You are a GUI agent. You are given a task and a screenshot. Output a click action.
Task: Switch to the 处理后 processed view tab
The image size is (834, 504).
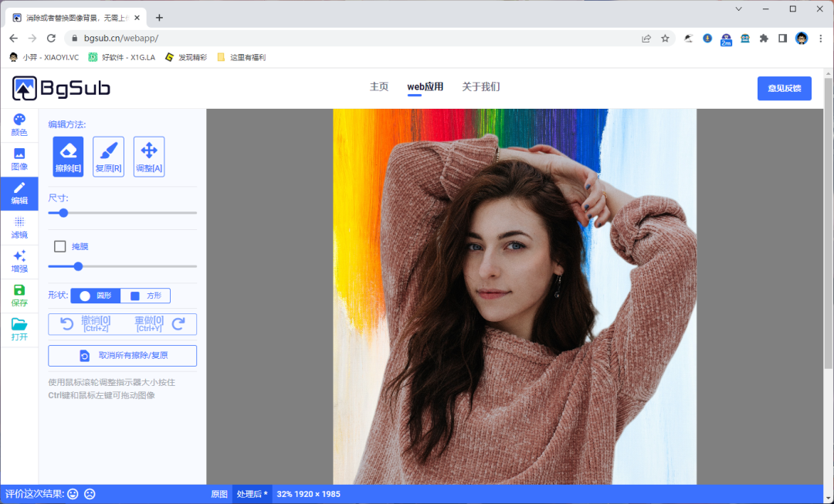pyautogui.click(x=252, y=494)
